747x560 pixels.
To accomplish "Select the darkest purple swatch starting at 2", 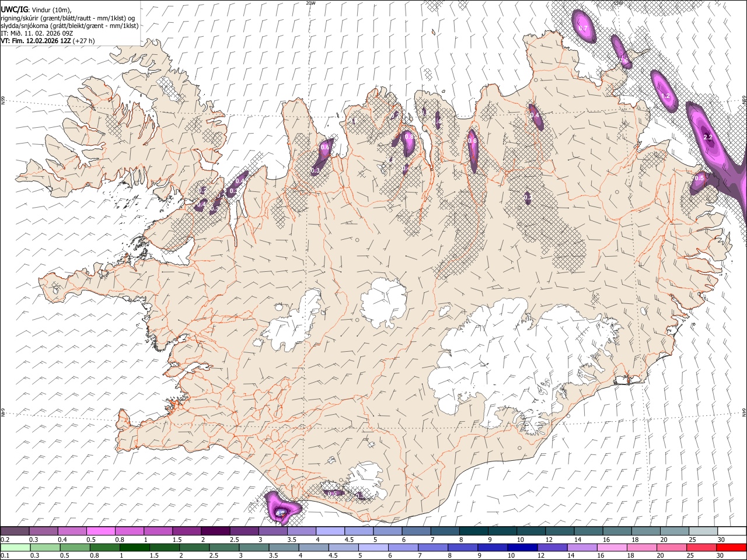I will point(215,531).
